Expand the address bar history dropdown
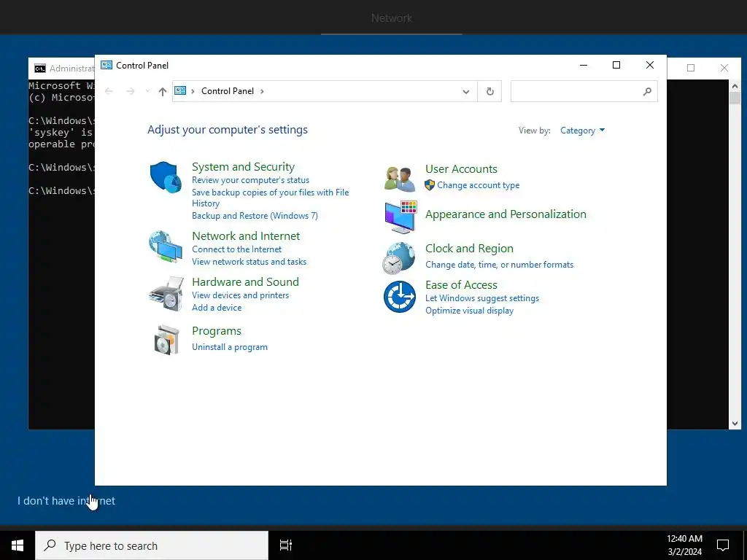Screen dimensions: 747x560 coord(466,91)
